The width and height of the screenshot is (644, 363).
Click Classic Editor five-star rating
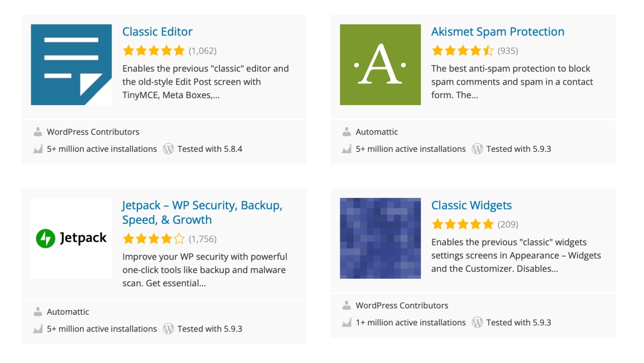153,51
